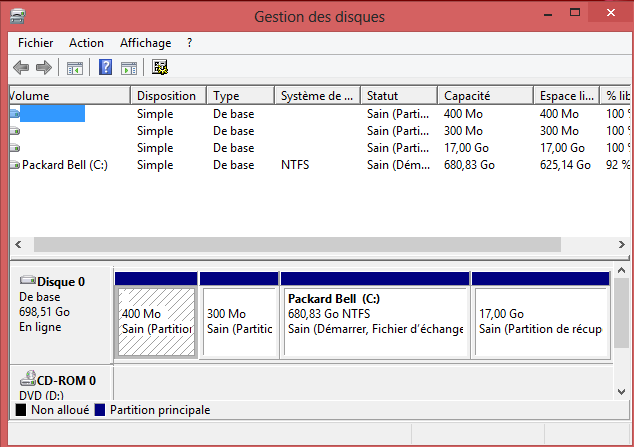Viewport: 634px width, 447px height.
Task: Click the Partition principale blue legend swatch
Action: tap(100, 410)
